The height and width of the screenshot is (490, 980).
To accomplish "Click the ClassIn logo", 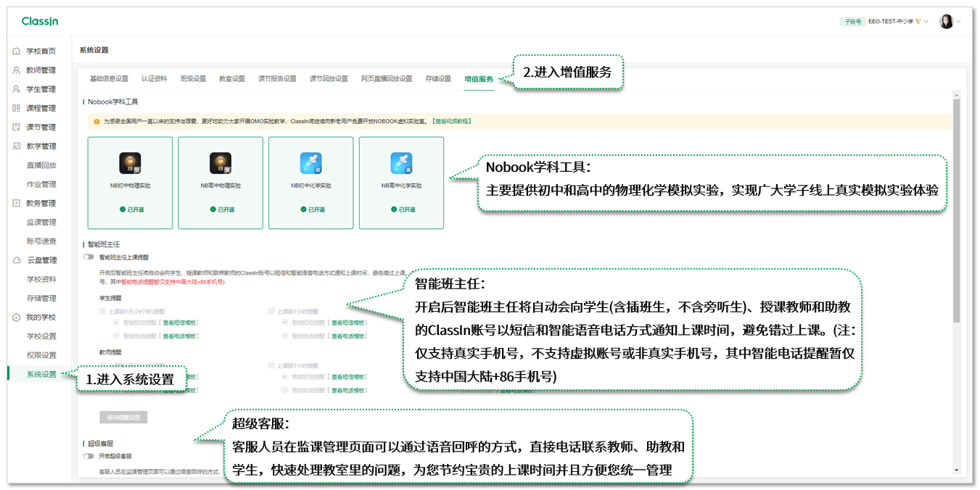I will coord(40,22).
